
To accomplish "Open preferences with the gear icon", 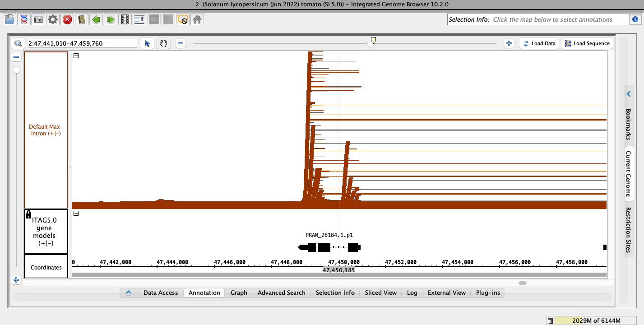I will click(x=53, y=19).
